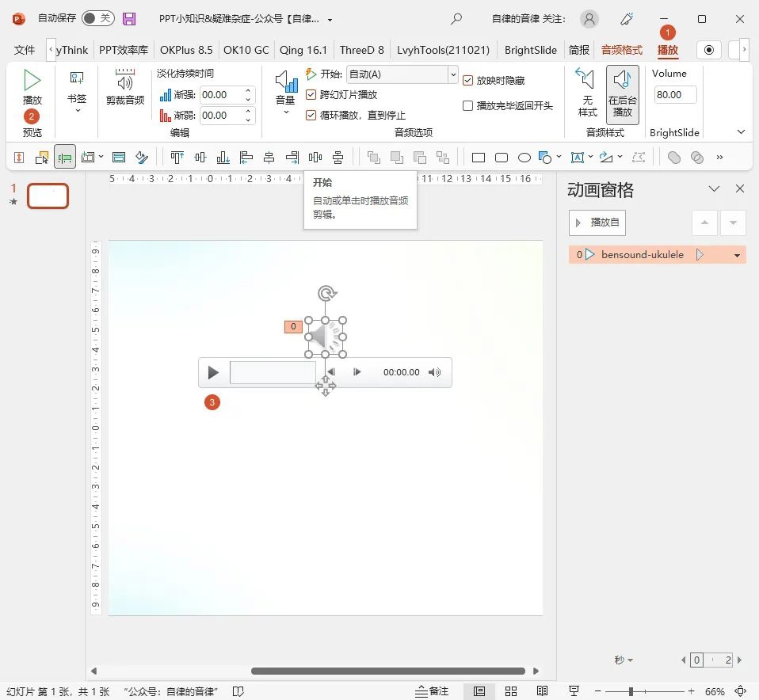The height and width of the screenshot is (700, 759).
Task: Insert an oval shape from toolbar
Action: [524, 158]
